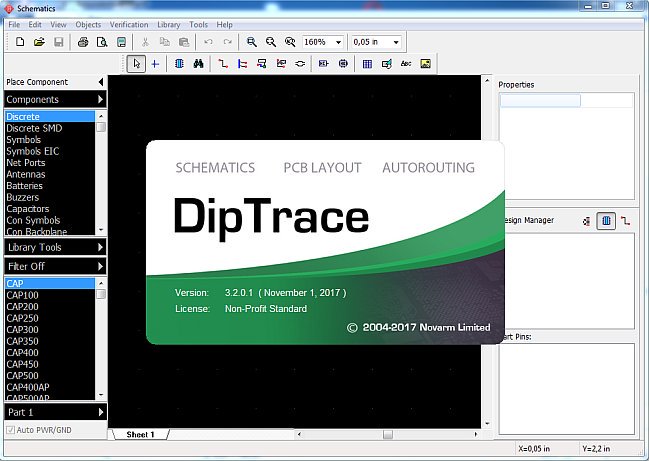Image resolution: width=649 pixels, height=461 pixels.
Task: Select the place table tool
Action: [367, 64]
